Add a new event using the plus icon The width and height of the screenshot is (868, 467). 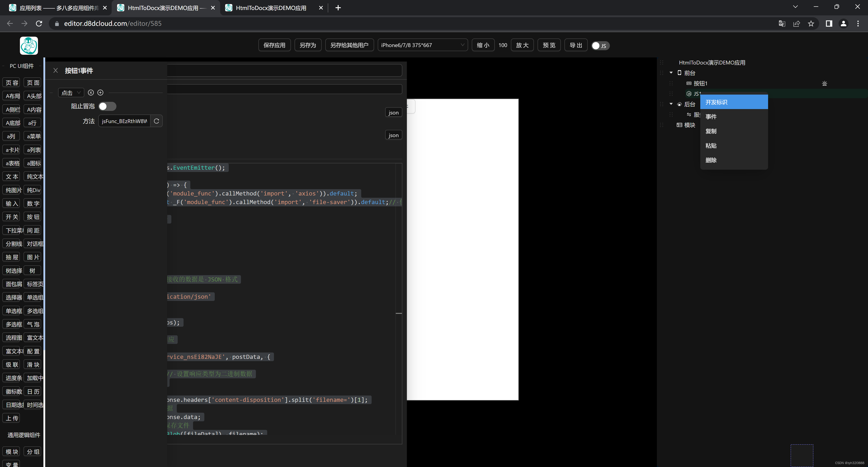point(100,92)
